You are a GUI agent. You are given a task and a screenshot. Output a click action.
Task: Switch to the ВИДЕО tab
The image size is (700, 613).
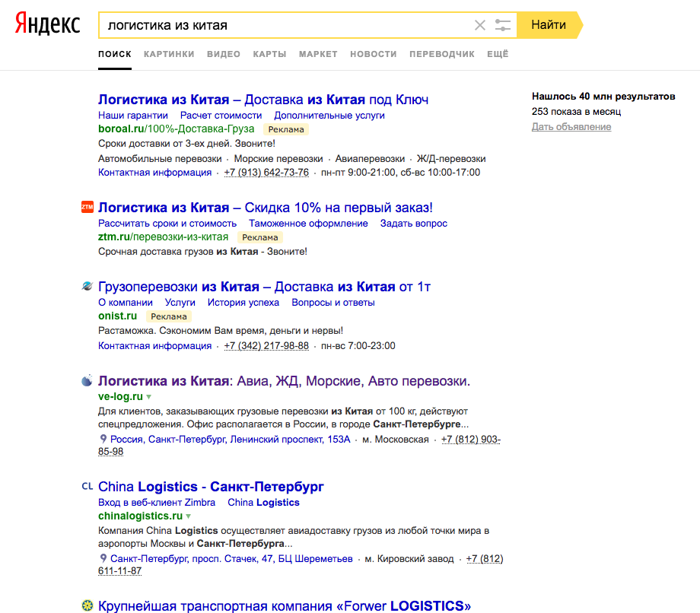click(x=223, y=54)
